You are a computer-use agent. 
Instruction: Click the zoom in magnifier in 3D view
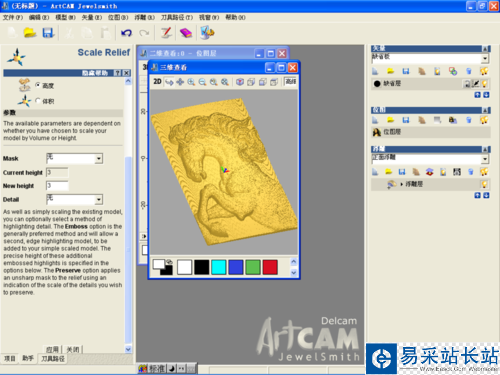pos(191,82)
